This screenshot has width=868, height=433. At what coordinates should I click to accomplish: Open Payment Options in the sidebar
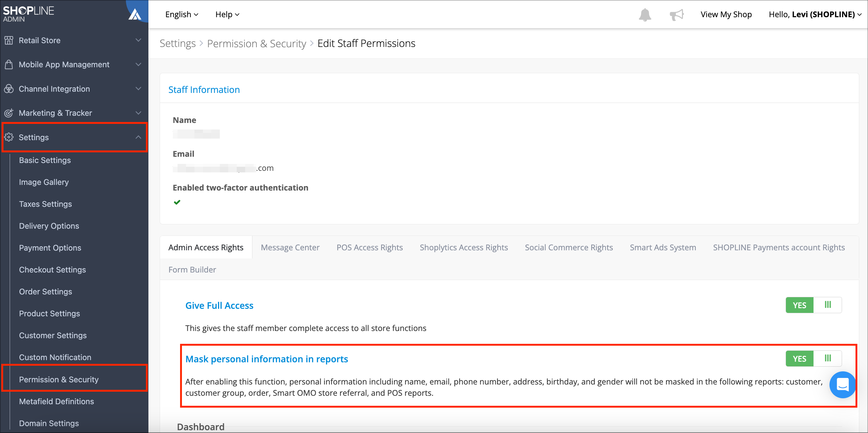(x=50, y=248)
